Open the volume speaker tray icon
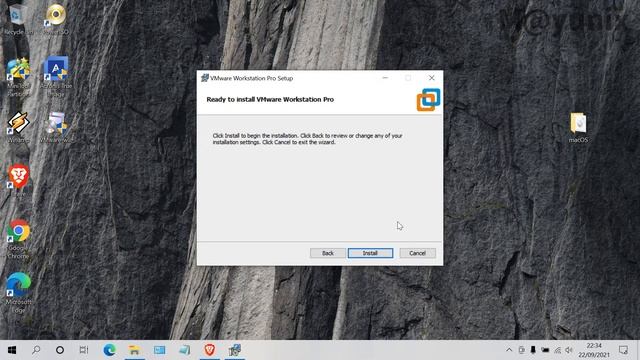Screen dimensions: 640x360 pos(569,350)
